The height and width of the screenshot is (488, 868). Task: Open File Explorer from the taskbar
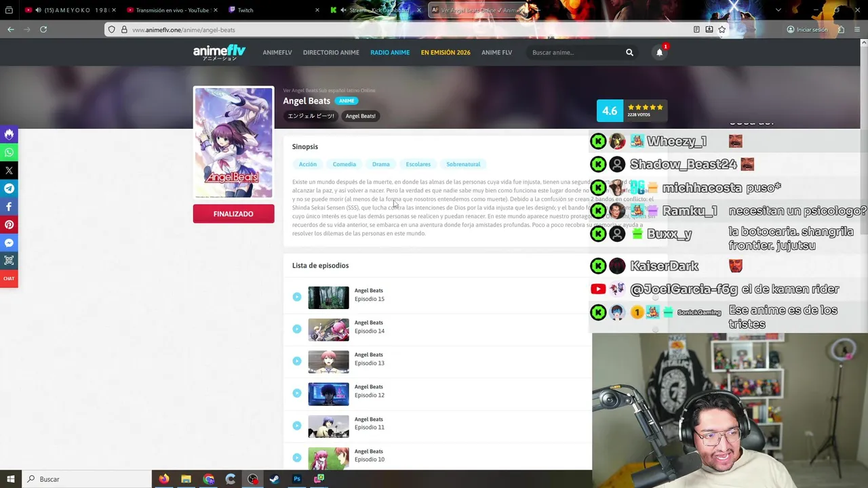pyautogui.click(x=186, y=479)
